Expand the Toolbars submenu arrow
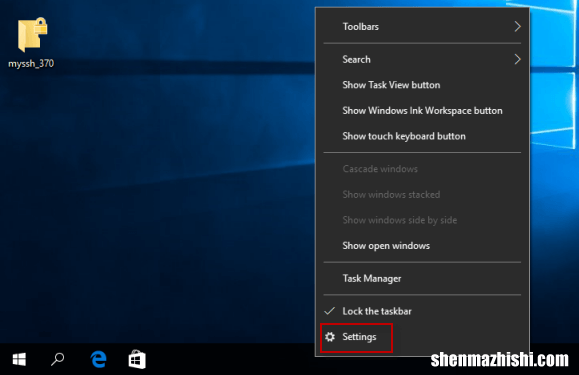 (517, 27)
